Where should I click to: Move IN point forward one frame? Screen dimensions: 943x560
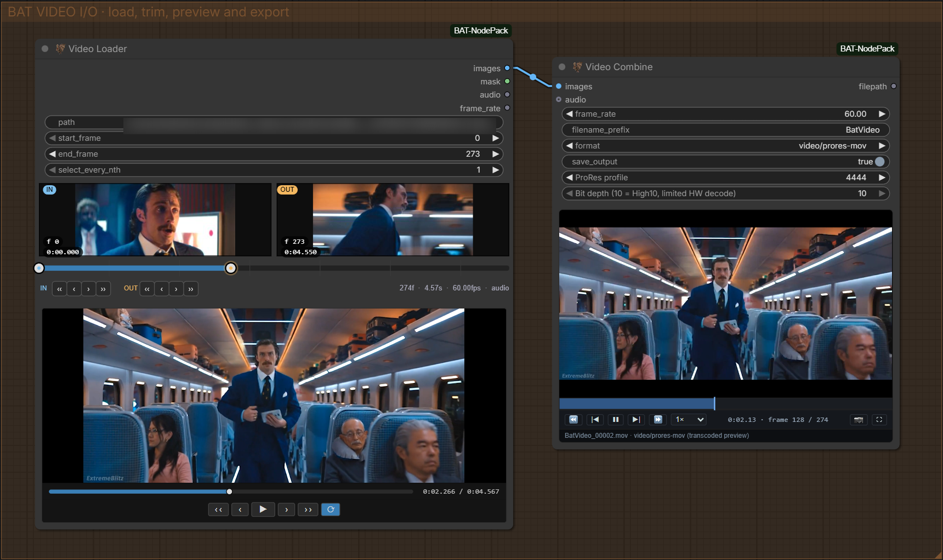88,289
